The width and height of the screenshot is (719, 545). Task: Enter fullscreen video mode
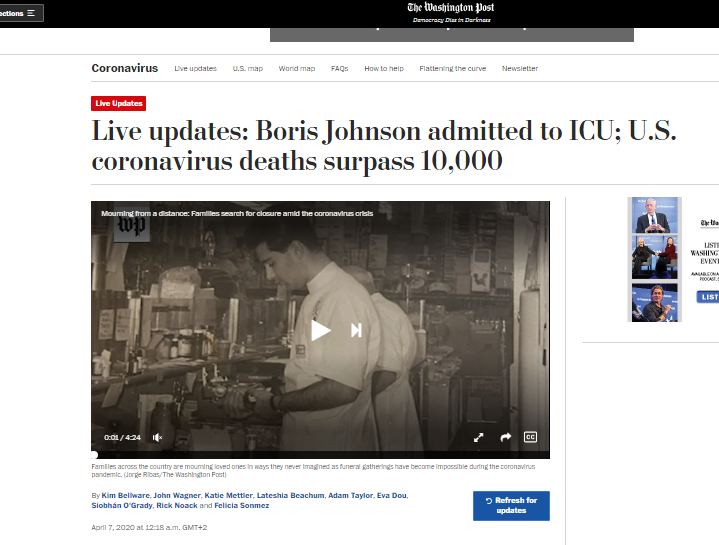(x=478, y=437)
